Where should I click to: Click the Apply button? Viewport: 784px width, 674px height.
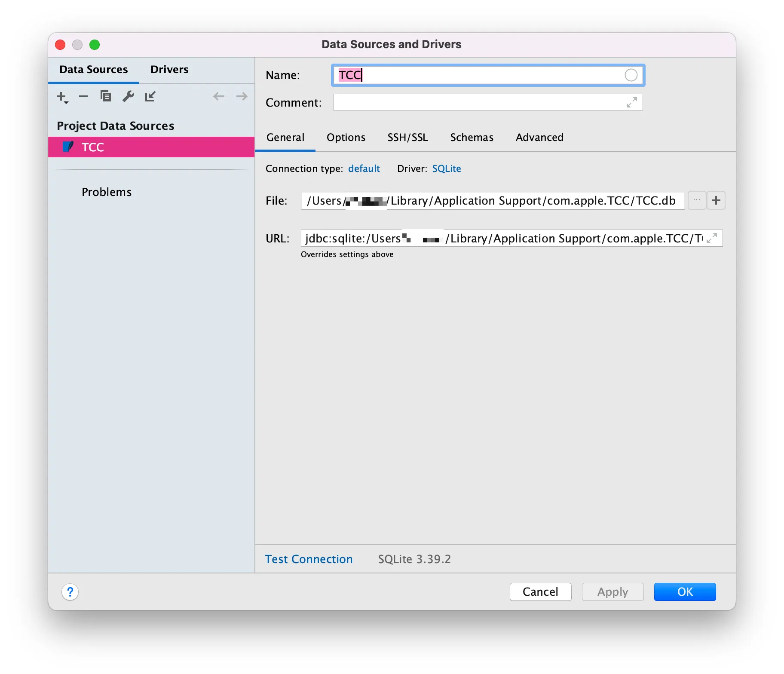pos(612,592)
